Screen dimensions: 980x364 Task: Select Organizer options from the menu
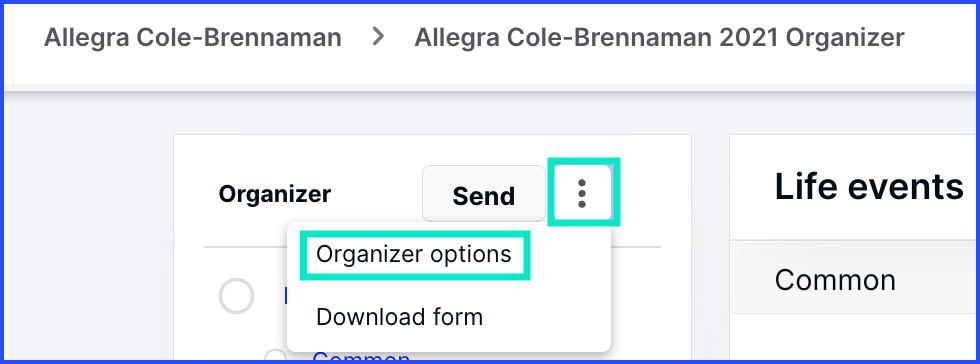(x=414, y=255)
